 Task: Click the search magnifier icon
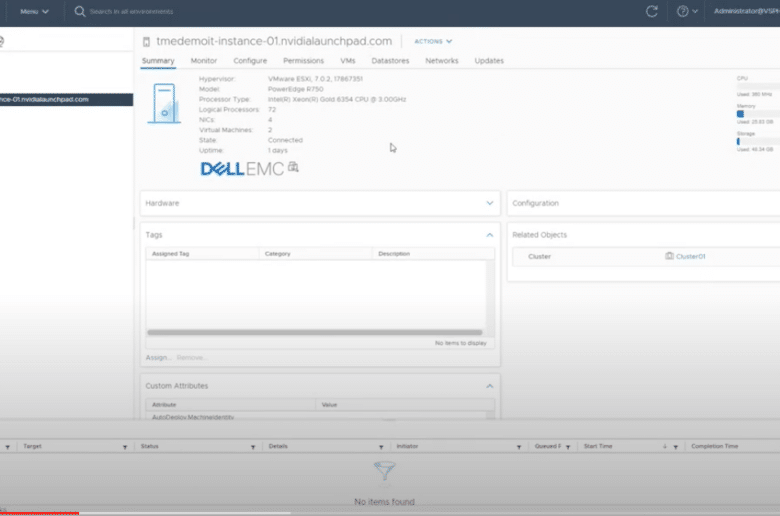point(80,11)
